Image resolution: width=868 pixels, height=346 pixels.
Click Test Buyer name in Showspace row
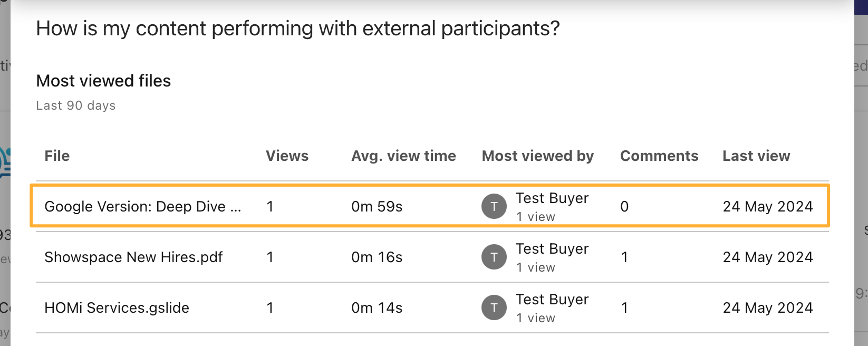coord(552,249)
